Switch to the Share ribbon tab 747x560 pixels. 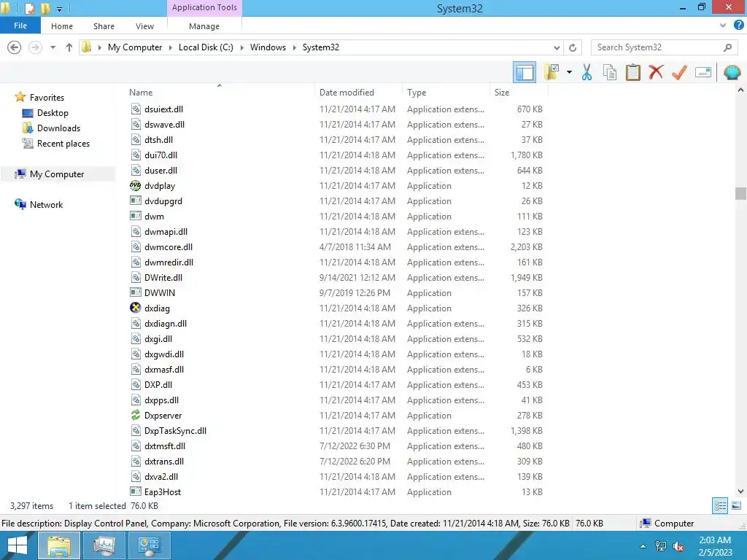pos(104,26)
